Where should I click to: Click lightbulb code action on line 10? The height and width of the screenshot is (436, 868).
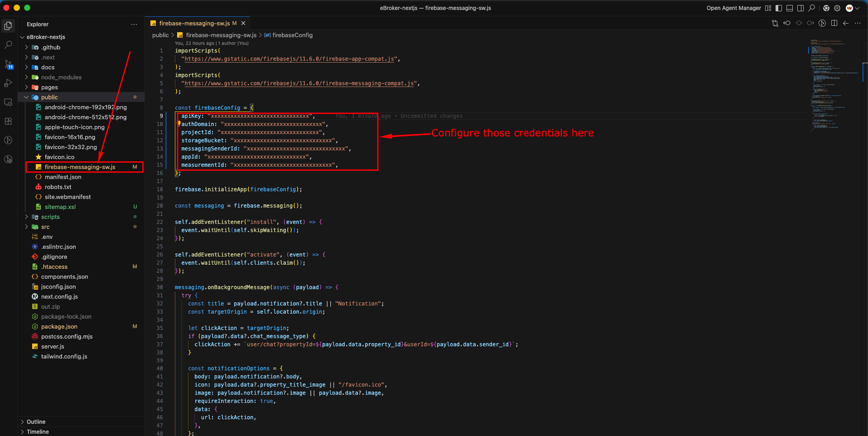178,123
